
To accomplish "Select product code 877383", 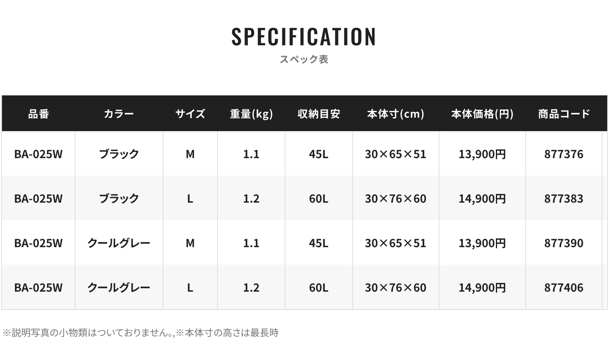I will 564,198.
